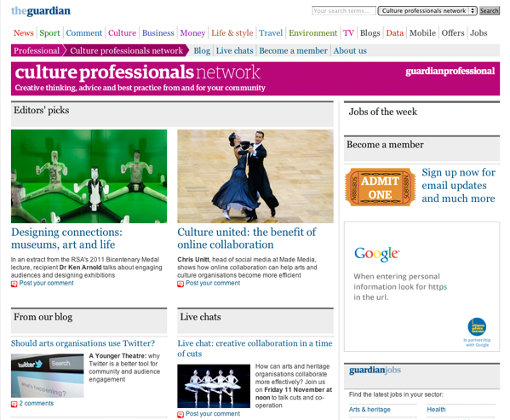Open the Twitter search screenshot thumbnail
Viewport: 510px width, 420px height.
(47, 376)
